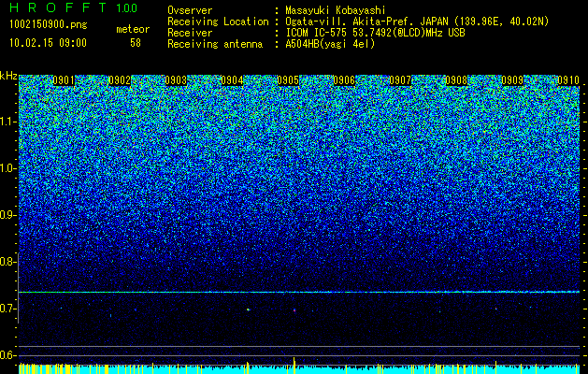
Task: Click the 0.8 kHz axis label
Action: tap(7, 262)
